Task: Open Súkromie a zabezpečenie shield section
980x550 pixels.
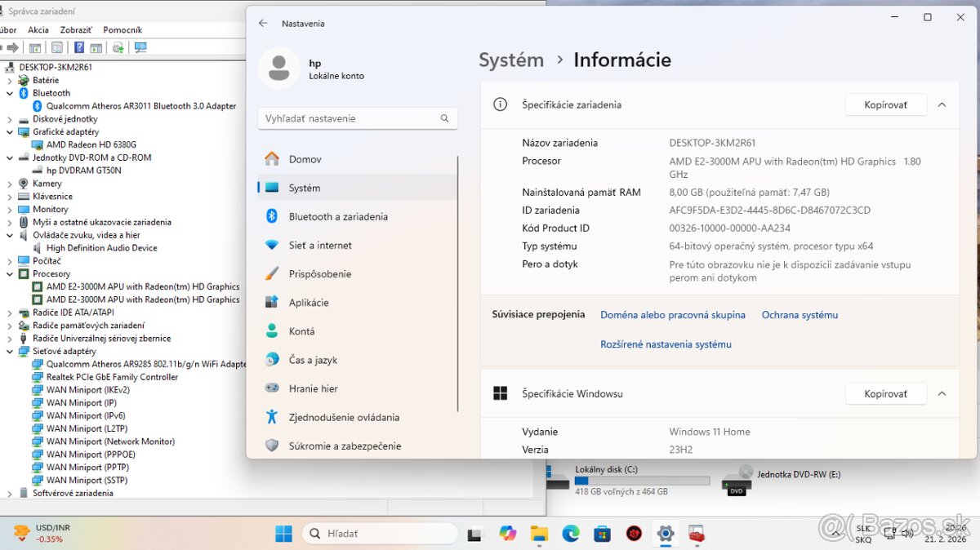Action: point(357,446)
